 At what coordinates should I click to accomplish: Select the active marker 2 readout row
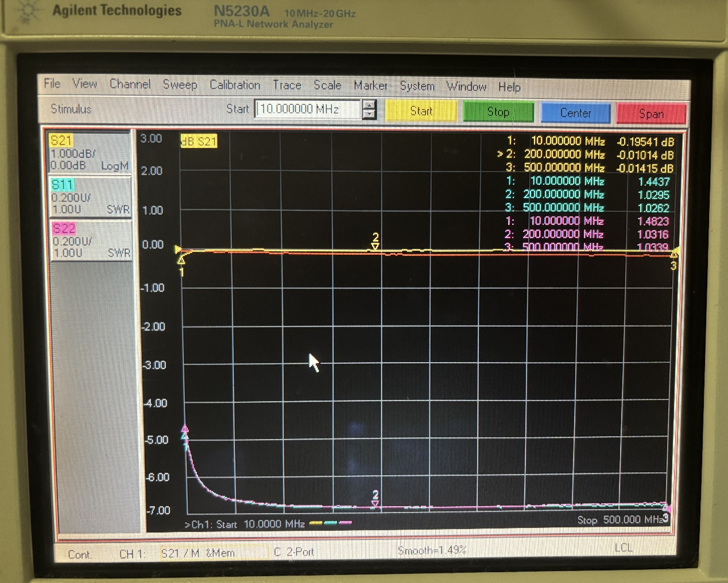pos(586,155)
